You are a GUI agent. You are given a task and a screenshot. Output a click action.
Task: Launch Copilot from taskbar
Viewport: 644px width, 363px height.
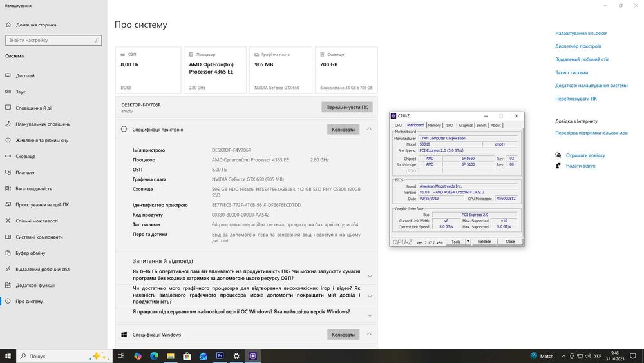click(x=138, y=356)
